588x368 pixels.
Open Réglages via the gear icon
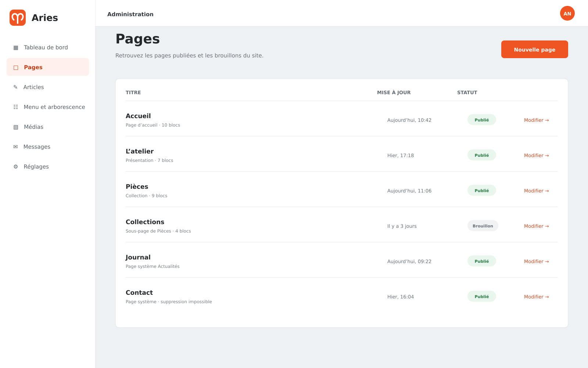coord(16,167)
